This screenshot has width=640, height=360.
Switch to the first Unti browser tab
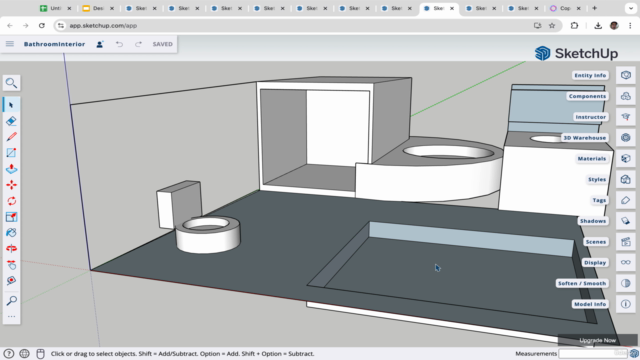[x=56, y=8]
